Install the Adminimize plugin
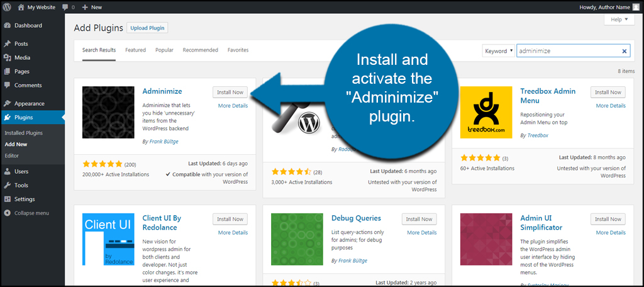 [x=230, y=92]
